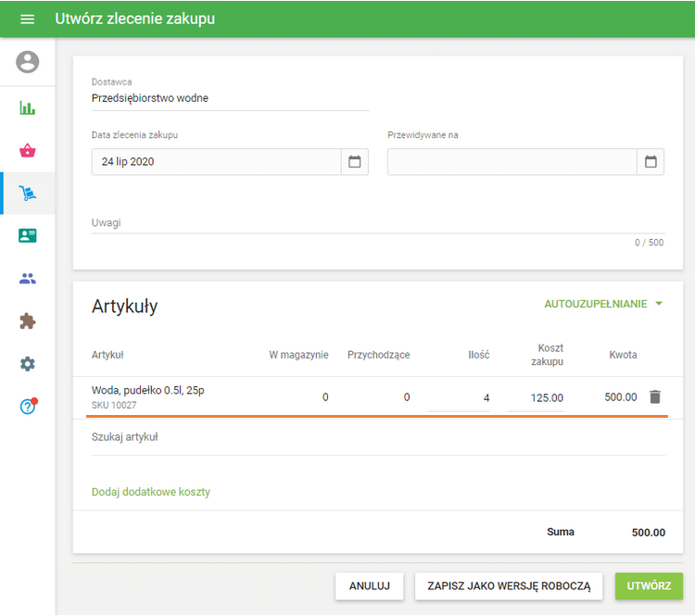Open the integrations puzzle piece section
Viewport: 695px width, 616px height.
[x=28, y=321]
